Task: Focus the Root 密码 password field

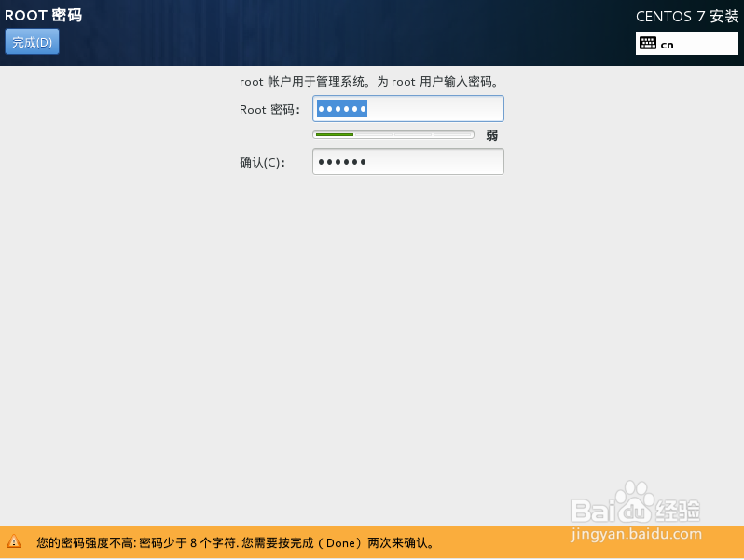Action: coord(408,109)
